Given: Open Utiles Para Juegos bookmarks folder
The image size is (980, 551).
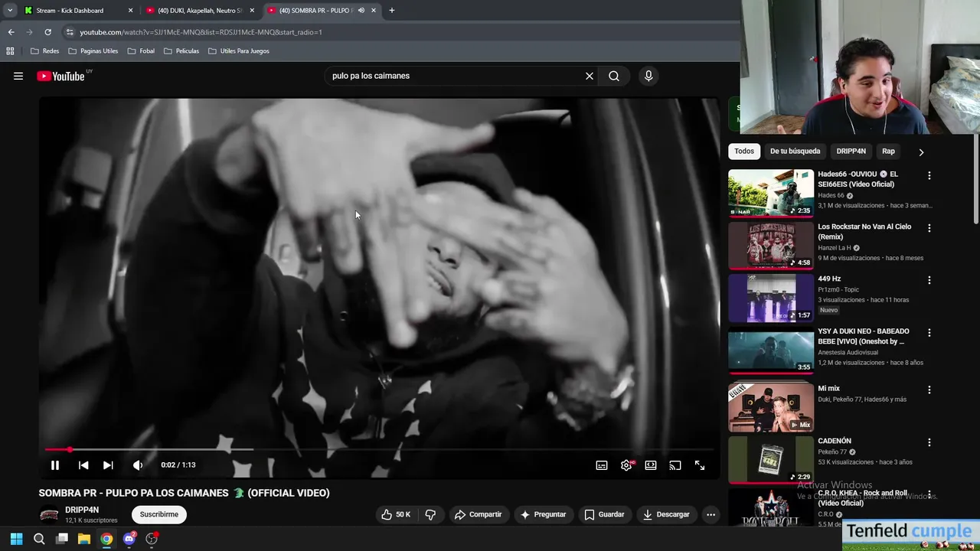Looking at the screenshot, I should point(239,51).
